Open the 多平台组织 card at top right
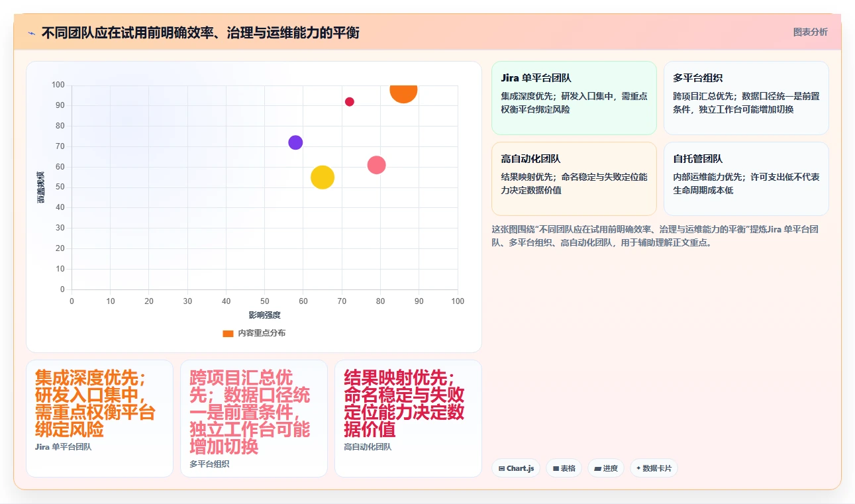855x504 pixels. 746,98
